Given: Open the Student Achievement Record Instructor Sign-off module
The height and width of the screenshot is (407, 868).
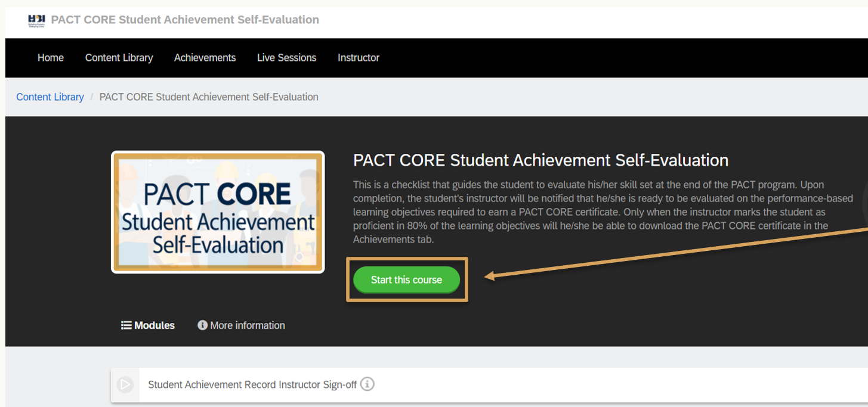Looking at the screenshot, I should pos(252,385).
